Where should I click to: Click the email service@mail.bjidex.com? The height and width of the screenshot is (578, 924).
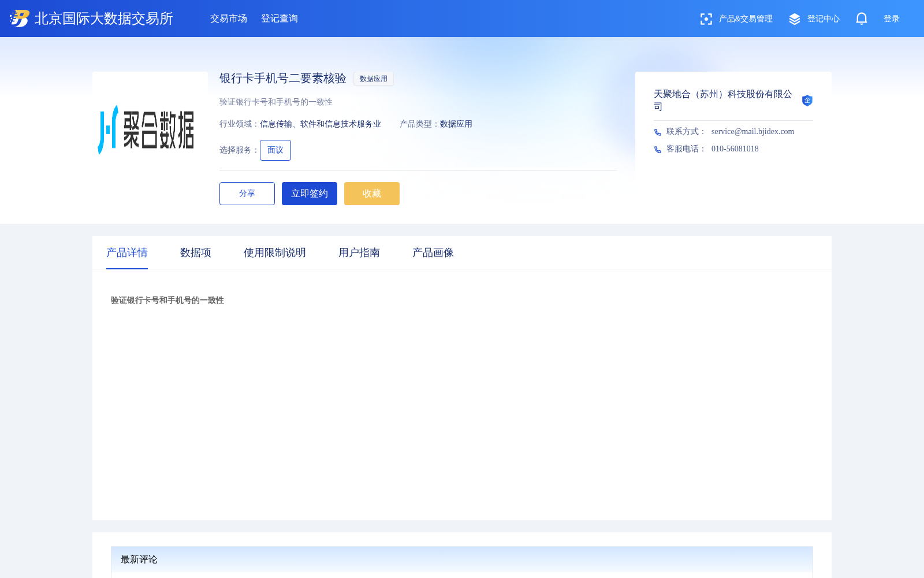[752, 132]
